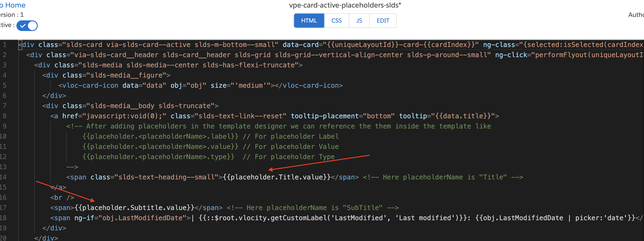
Task: Click the obj.LastModifiedDate ng-if value
Action: 142,218
